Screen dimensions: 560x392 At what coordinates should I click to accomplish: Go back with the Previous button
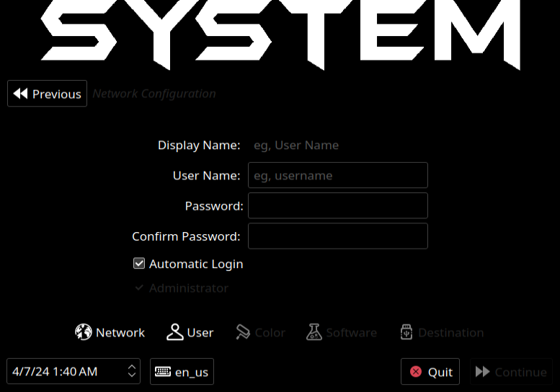point(48,94)
